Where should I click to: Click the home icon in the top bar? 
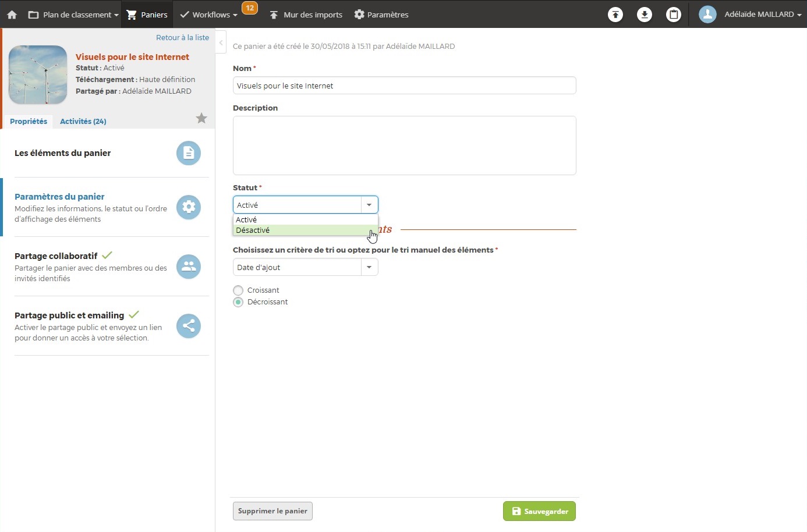12,15
